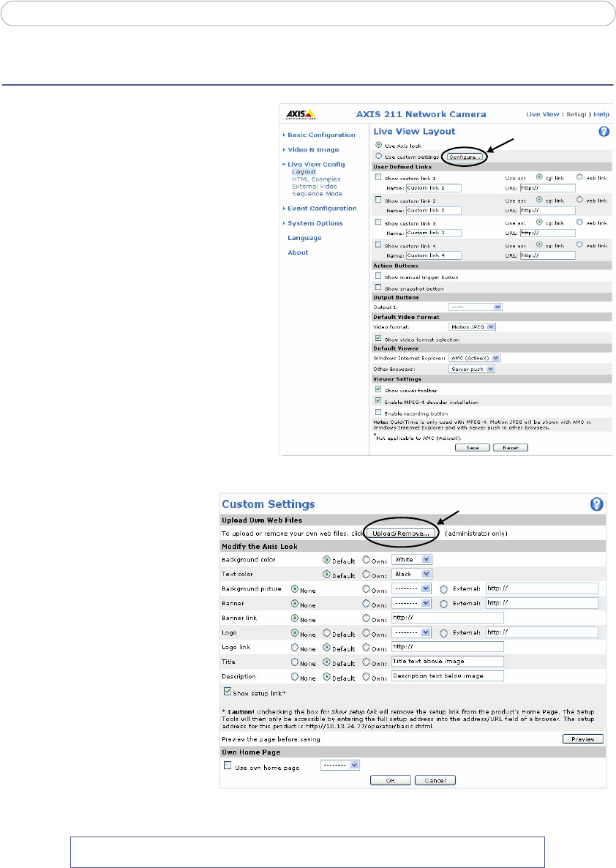Image resolution: width=616 pixels, height=868 pixels.
Task: Expand System Options menu
Action: [x=315, y=223]
